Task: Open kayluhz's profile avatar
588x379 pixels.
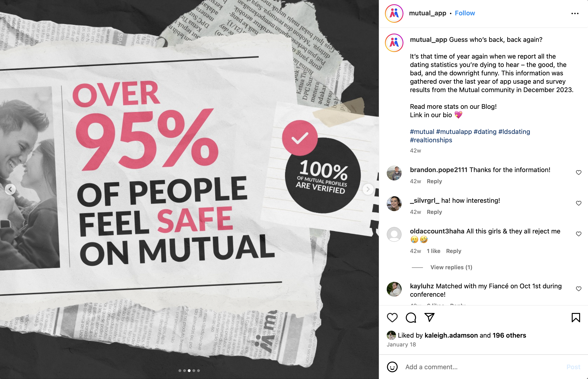Action: click(394, 289)
